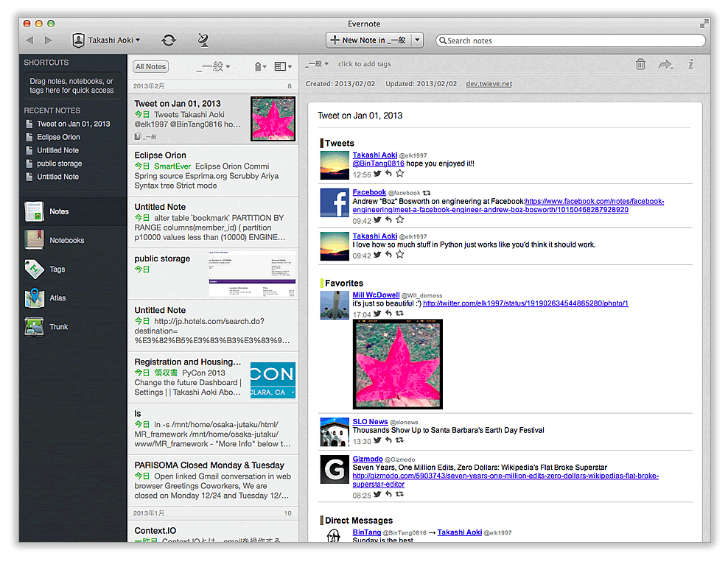Click the Gizmodo G avatar
The height and width of the screenshot is (567, 728).
click(x=335, y=470)
